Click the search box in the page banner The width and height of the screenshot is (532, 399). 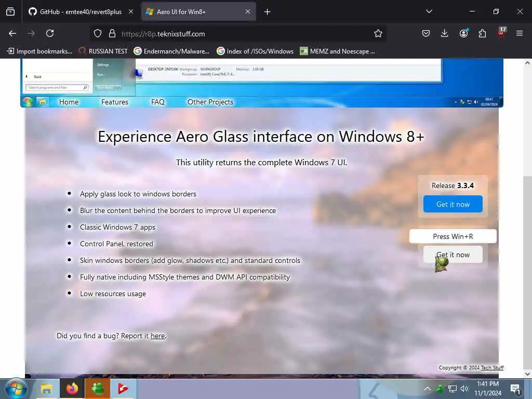(x=57, y=87)
